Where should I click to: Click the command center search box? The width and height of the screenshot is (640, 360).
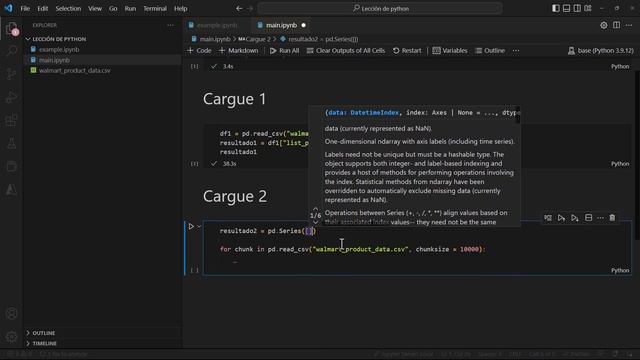(x=380, y=8)
